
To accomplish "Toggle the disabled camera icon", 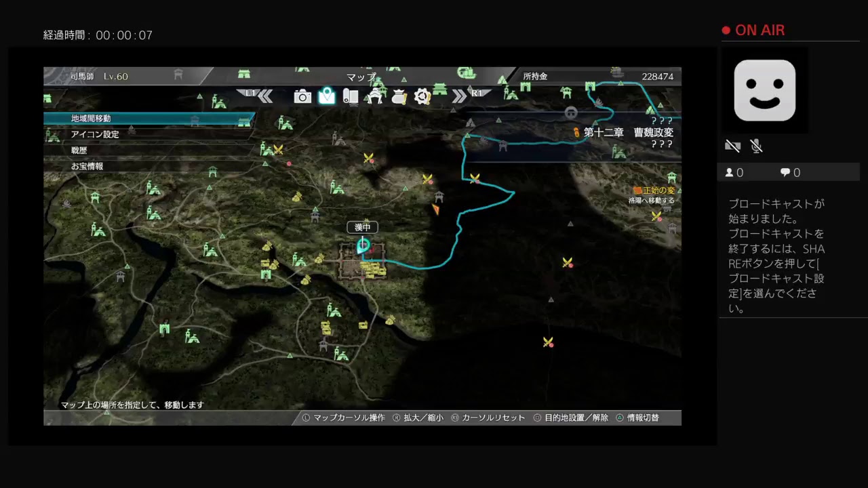I will (x=732, y=146).
